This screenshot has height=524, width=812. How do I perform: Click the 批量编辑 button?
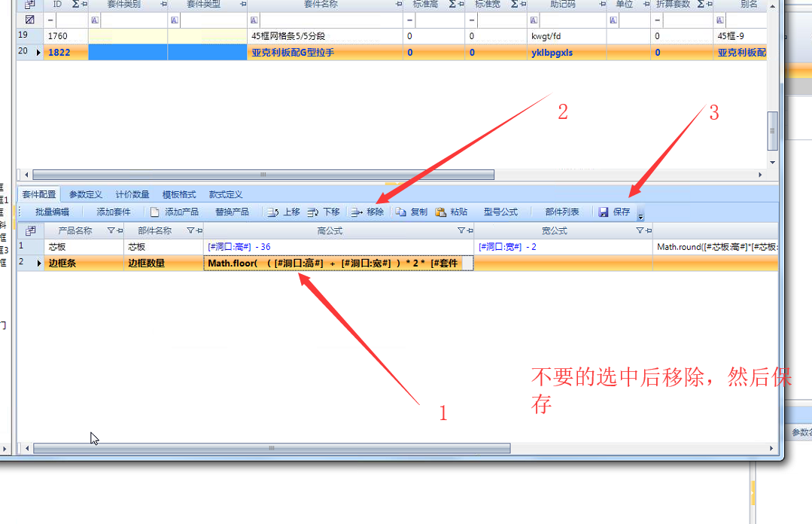[52, 212]
